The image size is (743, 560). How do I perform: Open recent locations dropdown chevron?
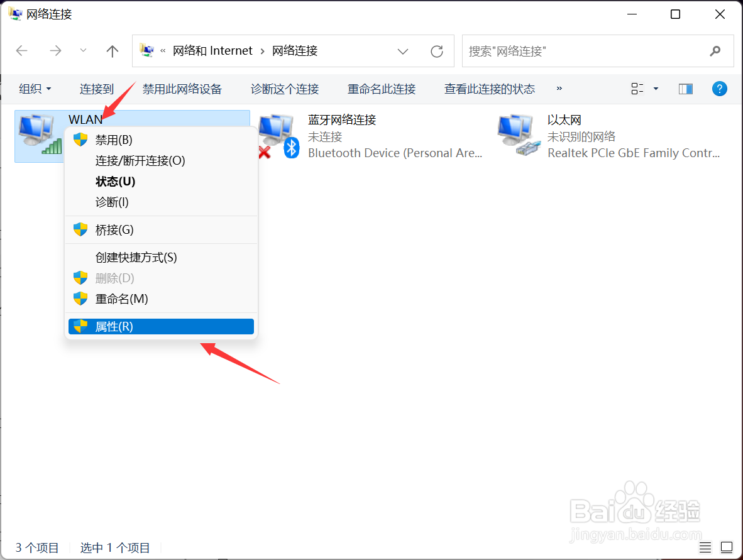tap(83, 50)
